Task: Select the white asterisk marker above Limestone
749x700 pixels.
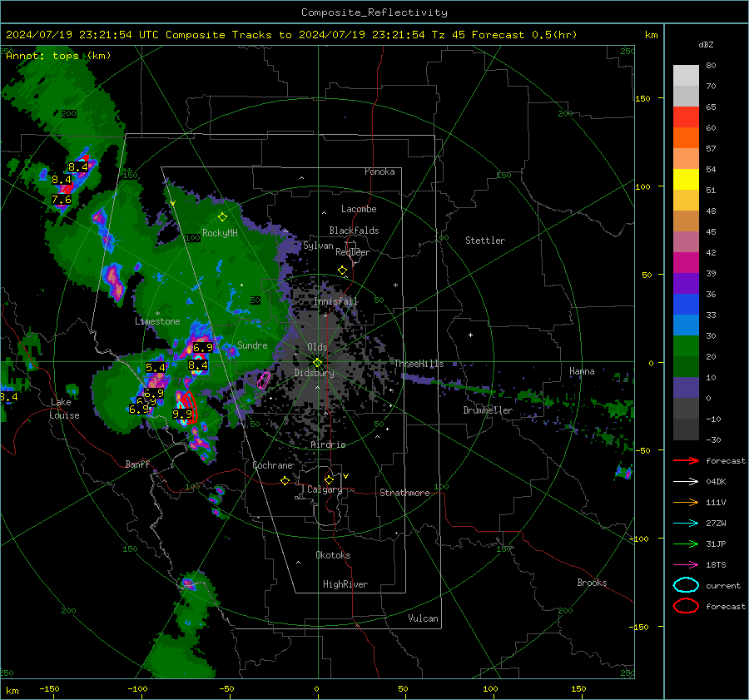Action: [157, 314]
